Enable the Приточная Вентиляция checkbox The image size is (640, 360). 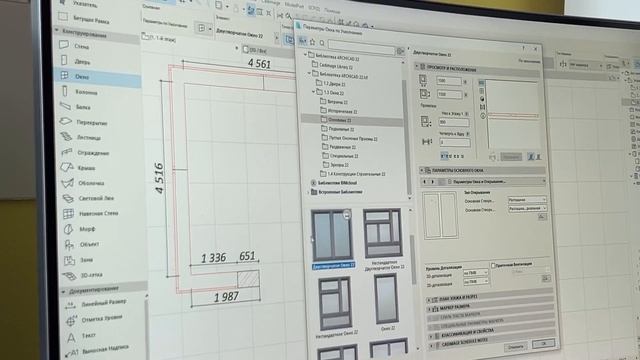click(x=493, y=265)
